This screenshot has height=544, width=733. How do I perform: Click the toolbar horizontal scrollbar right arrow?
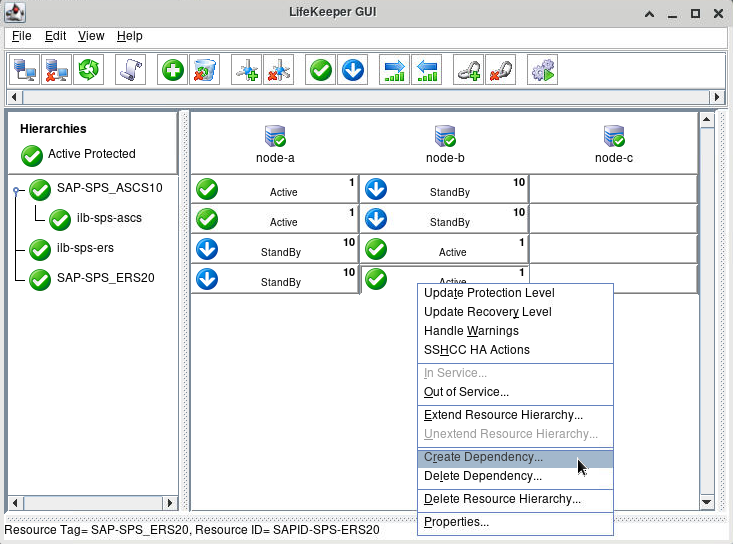tap(717, 97)
